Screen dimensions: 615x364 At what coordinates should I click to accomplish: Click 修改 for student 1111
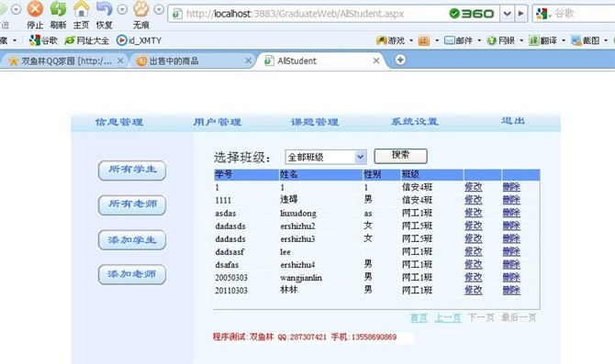(x=474, y=200)
